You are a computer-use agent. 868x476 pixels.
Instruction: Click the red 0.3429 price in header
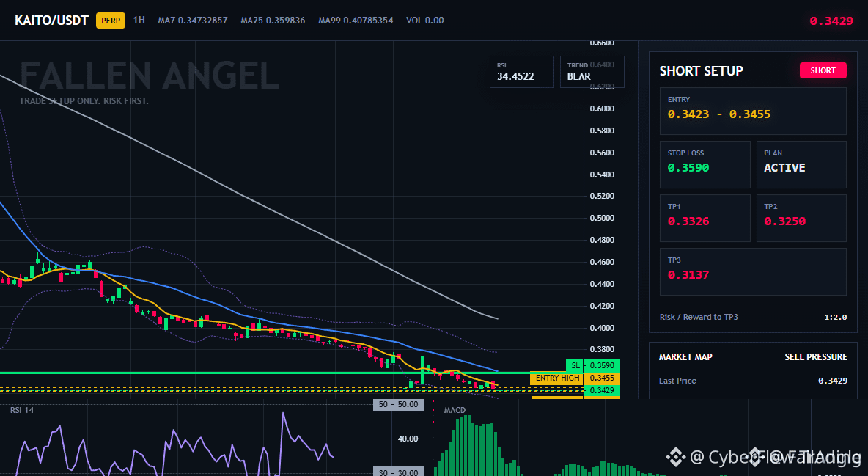coord(831,21)
